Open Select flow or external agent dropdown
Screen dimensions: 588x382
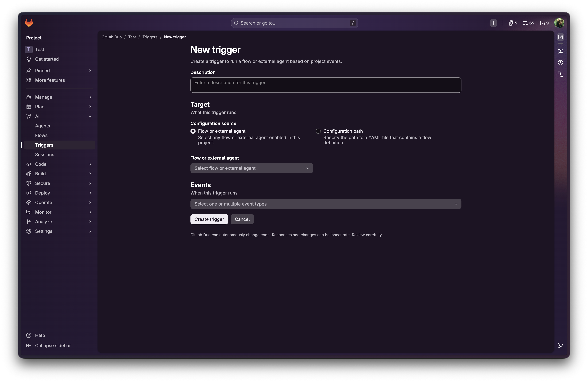pos(251,168)
